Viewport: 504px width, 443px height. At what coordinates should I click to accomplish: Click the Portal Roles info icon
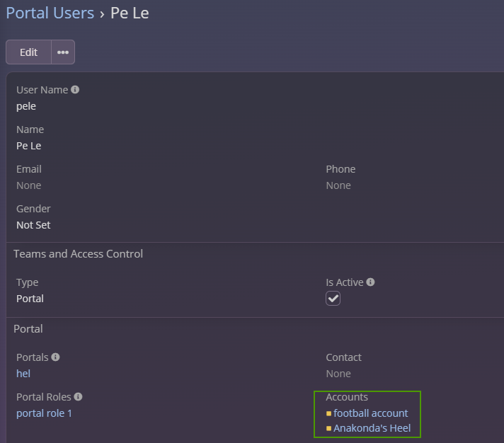[x=78, y=397]
